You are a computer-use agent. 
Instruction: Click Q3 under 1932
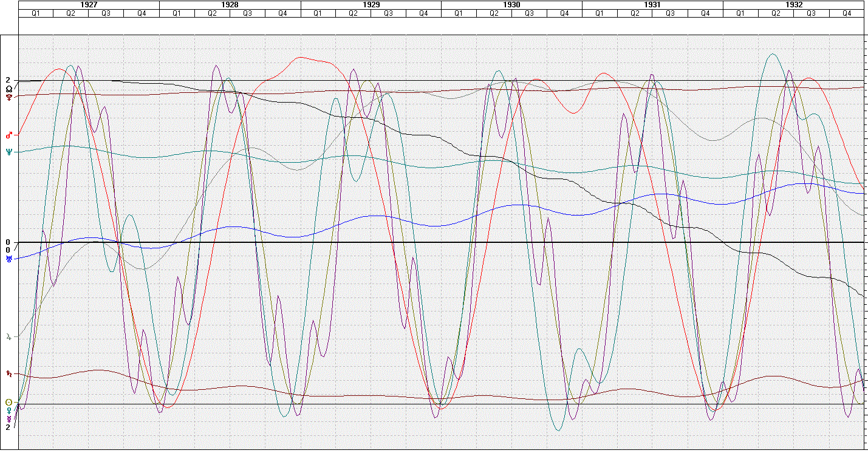(x=811, y=13)
